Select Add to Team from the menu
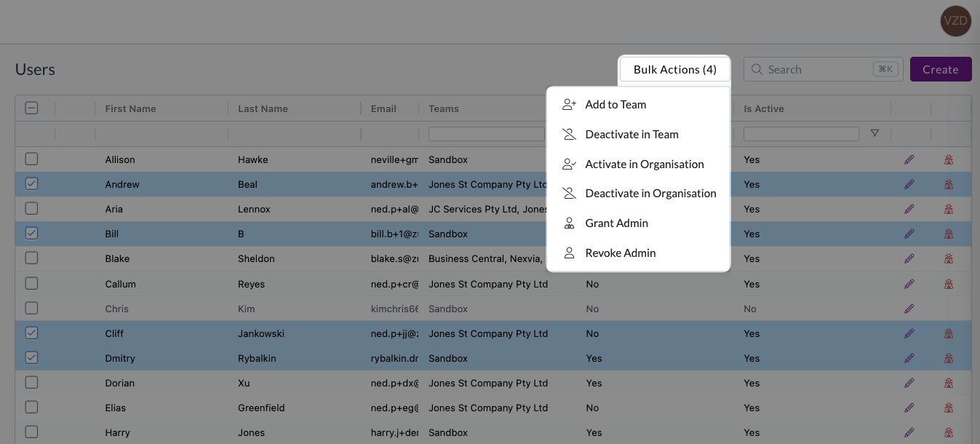 click(x=615, y=105)
